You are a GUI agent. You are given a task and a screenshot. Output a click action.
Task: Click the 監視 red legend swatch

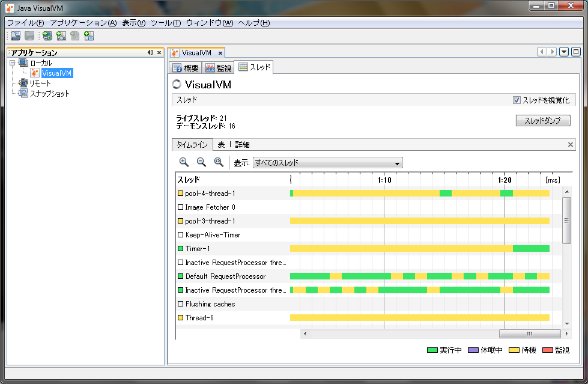tap(548, 350)
